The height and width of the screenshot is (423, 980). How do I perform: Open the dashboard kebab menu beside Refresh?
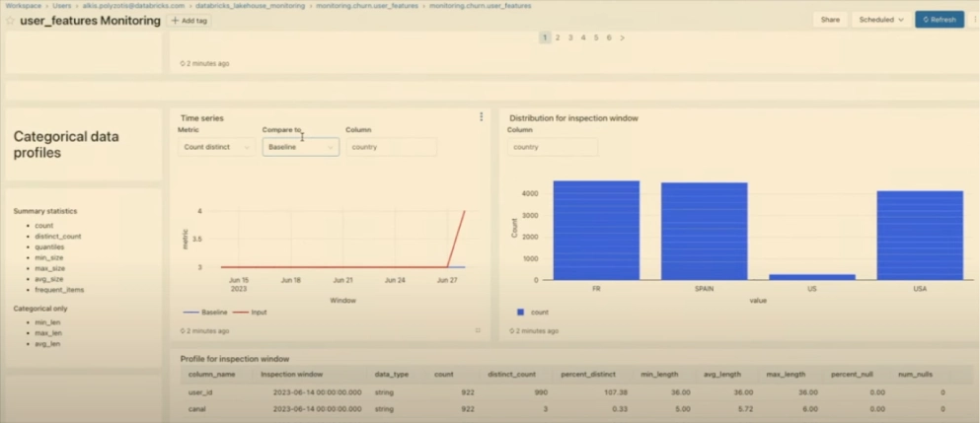[x=974, y=20]
